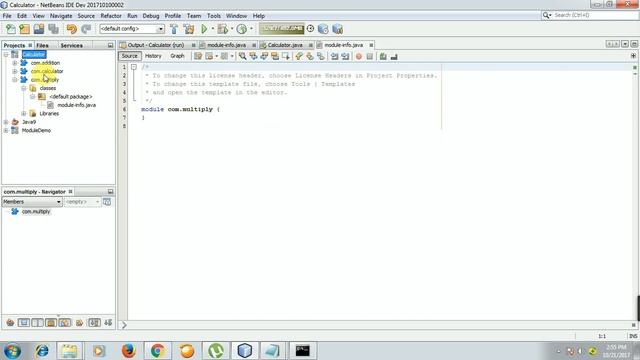Image resolution: width=640 pixels, height=360 pixels.
Task: Click the Toggle Bookmark icon in editor toolbar
Action: [x=321, y=56]
